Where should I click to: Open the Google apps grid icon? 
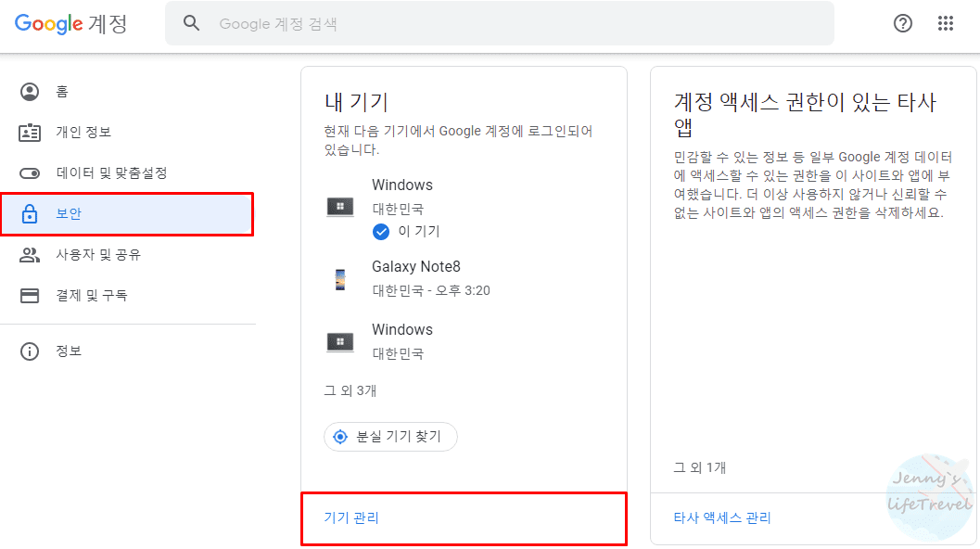(946, 24)
